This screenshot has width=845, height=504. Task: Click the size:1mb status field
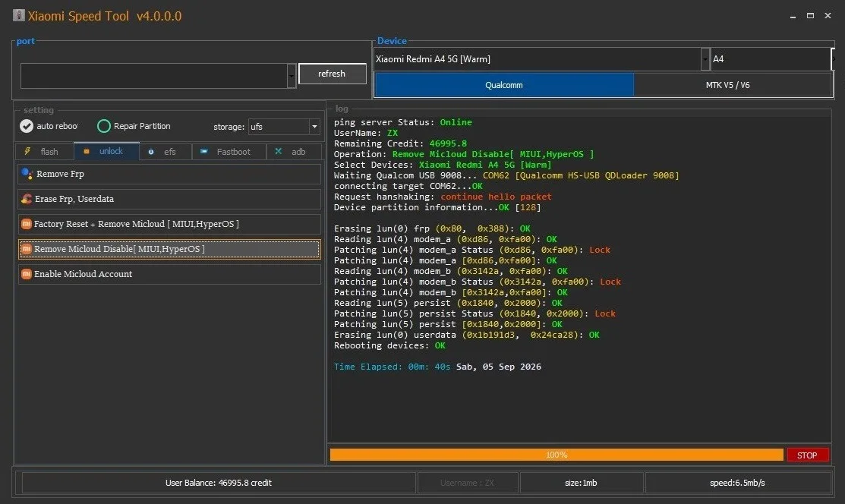582,483
